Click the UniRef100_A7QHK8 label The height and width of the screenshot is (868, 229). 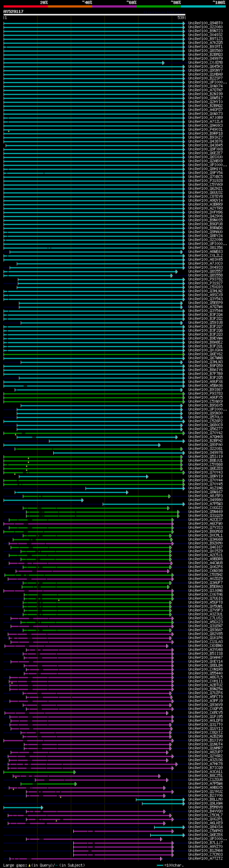click(x=205, y=437)
